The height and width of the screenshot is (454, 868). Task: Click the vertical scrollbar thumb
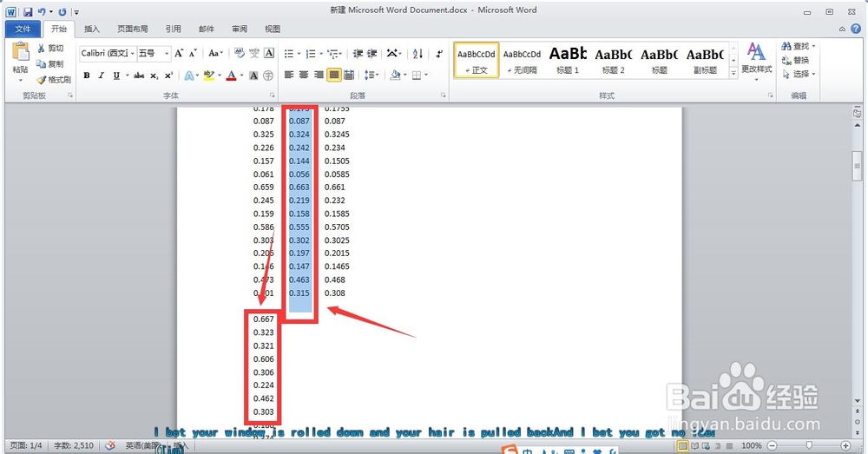857,165
